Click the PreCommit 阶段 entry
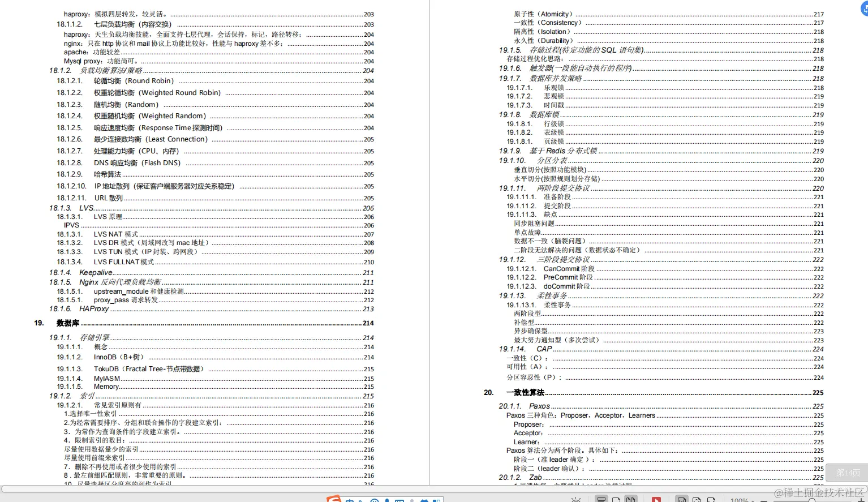Image resolution: width=868 pixels, height=502 pixels. [x=665, y=277]
